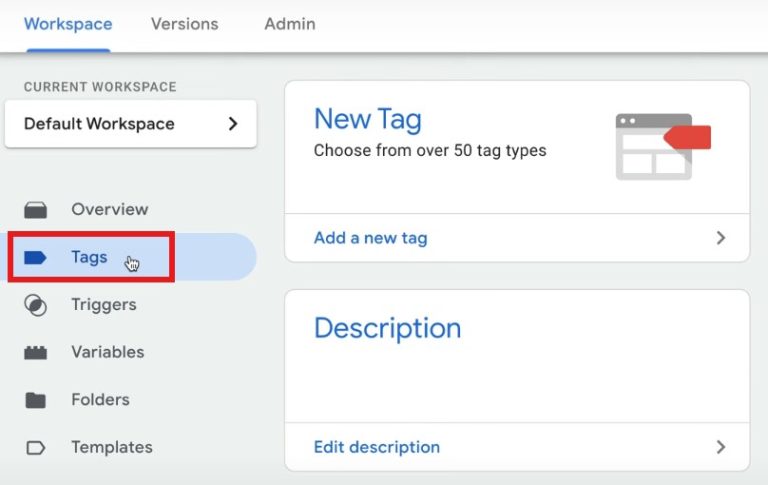Go to the Admin tab
The height and width of the screenshot is (485, 768).
[290, 24]
